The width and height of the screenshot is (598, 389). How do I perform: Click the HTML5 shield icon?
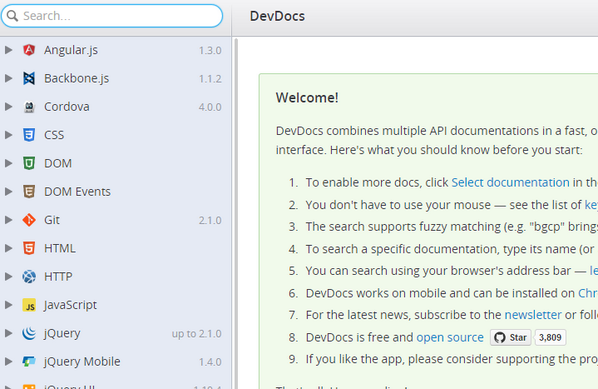(x=29, y=248)
